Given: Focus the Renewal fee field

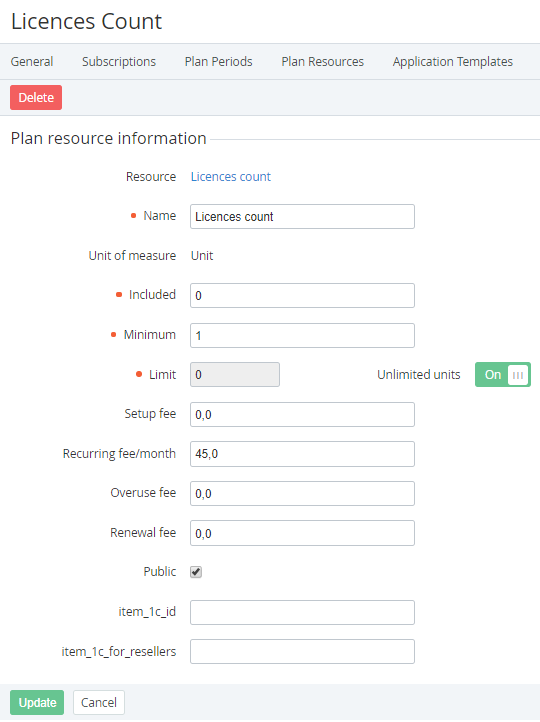Looking at the screenshot, I should [302, 533].
